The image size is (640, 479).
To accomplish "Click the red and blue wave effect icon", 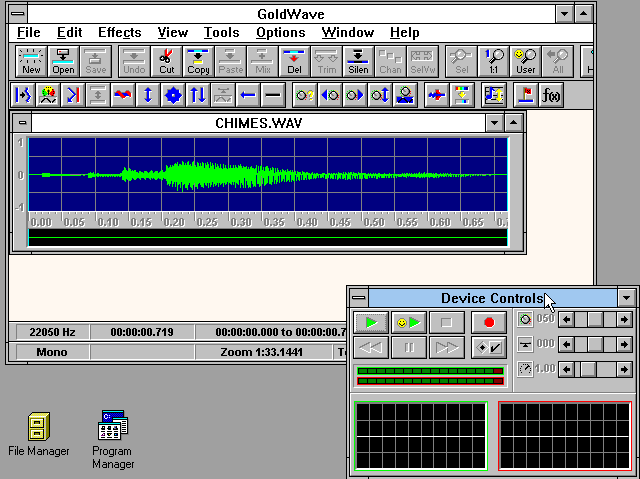I will [x=123, y=95].
